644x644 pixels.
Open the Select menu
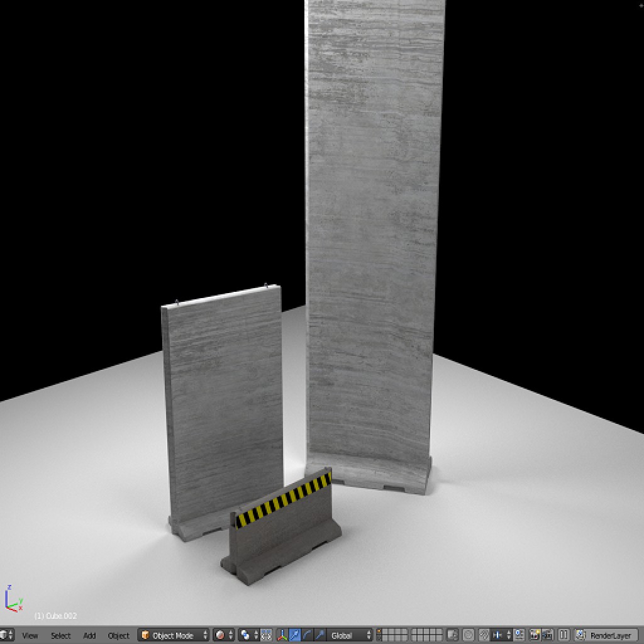click(x=60, y=636)
